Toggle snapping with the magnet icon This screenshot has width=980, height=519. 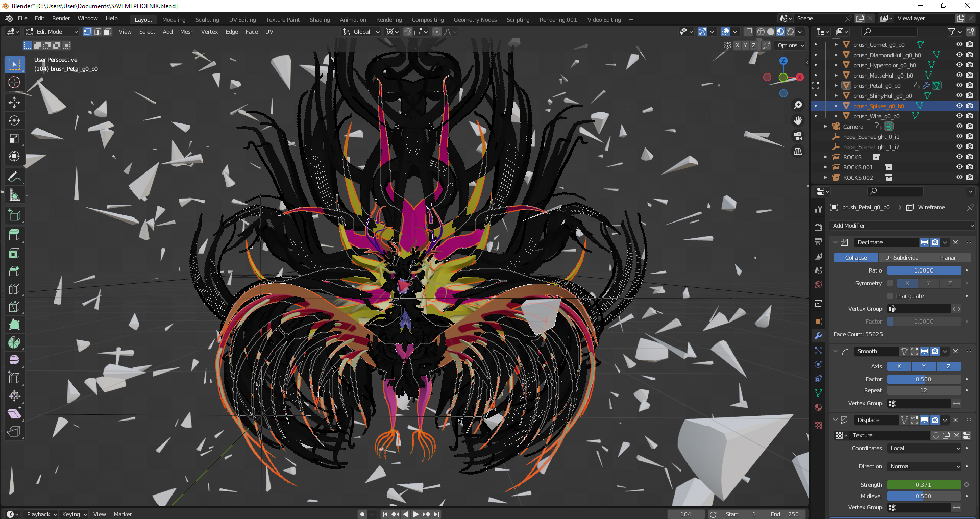407,32
